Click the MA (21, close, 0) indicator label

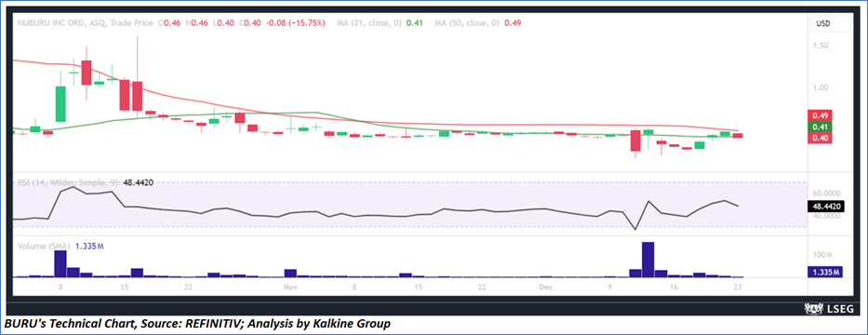(x=368, y=23)
